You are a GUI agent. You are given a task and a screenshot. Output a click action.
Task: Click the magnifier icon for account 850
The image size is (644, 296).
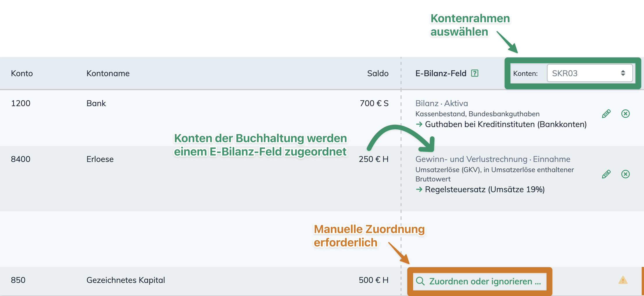[420, 281]
